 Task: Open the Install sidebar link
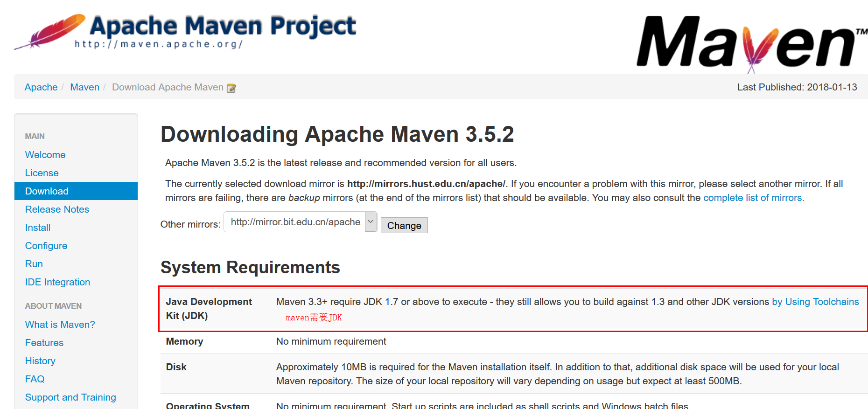pyautogui.click(x=38, y=228)
